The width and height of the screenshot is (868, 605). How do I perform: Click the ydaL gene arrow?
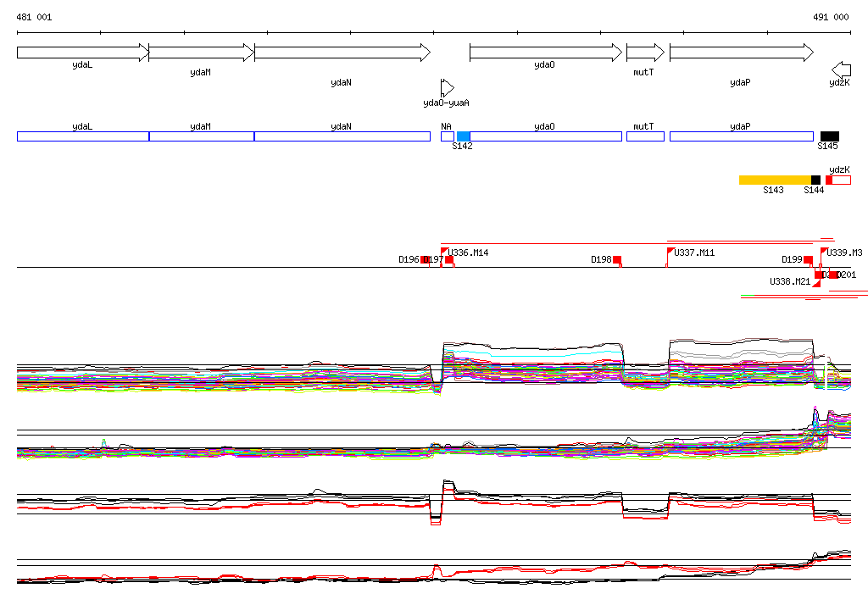[x=83, y=53]
